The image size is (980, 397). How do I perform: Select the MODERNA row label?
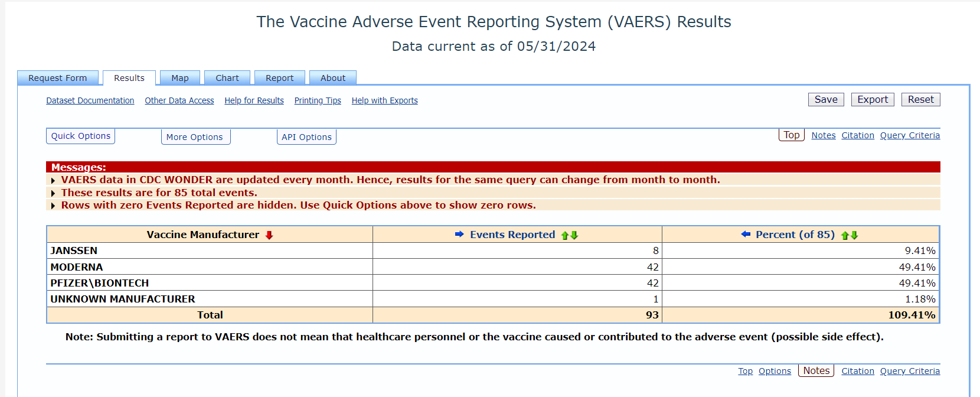tap(77, 267)
